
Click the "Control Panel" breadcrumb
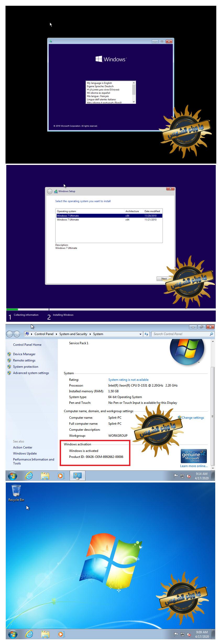click(x=44, y=334)
